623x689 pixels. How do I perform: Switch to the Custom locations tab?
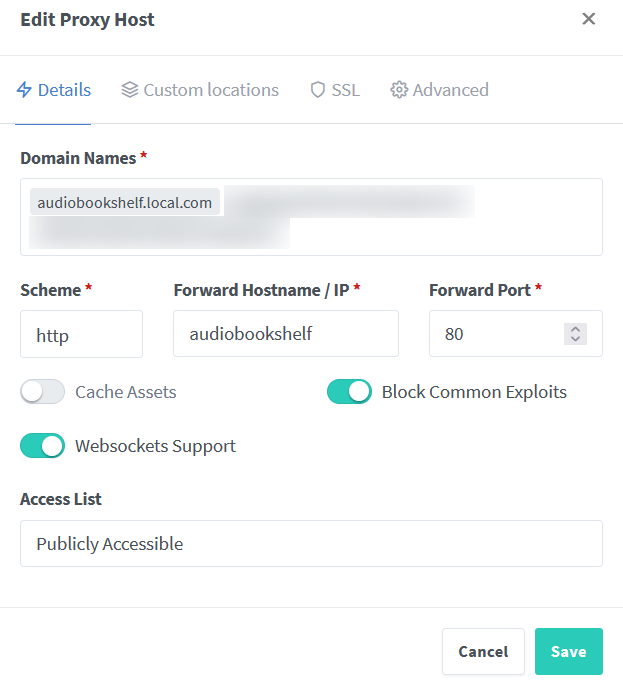(x=210, y=90)
